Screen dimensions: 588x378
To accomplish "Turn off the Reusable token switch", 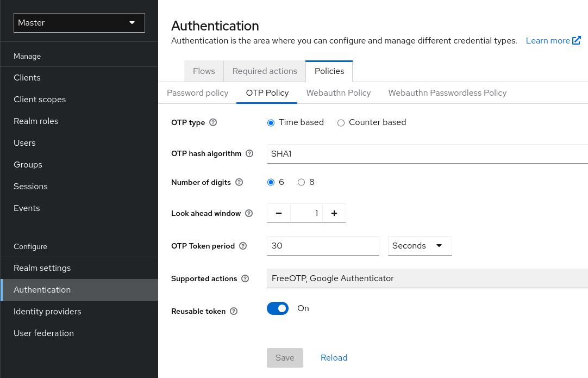I will point(278,308).
